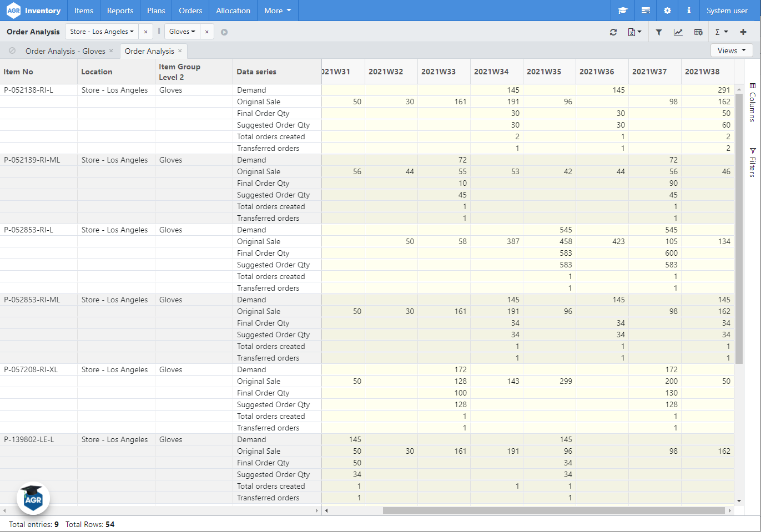Show the Columns side panel
The image size is (761, 532).
click(x=753, y=103)
